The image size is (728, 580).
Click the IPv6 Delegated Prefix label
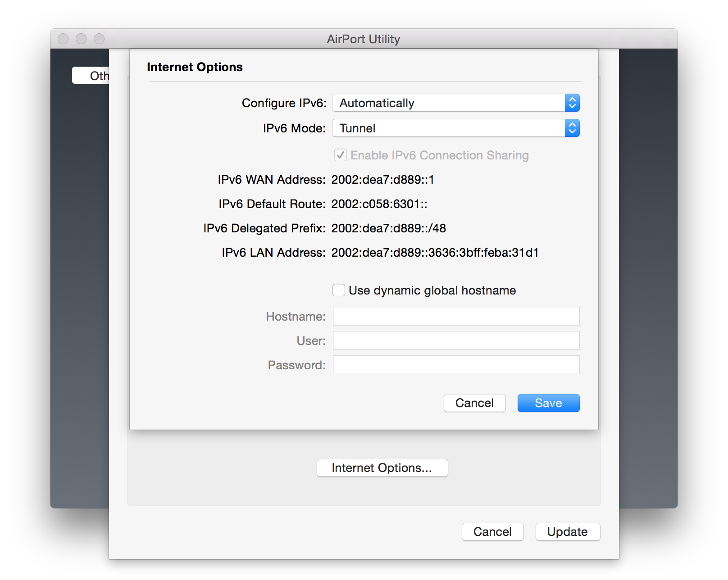pyautogui.click(x=264, y=228)
